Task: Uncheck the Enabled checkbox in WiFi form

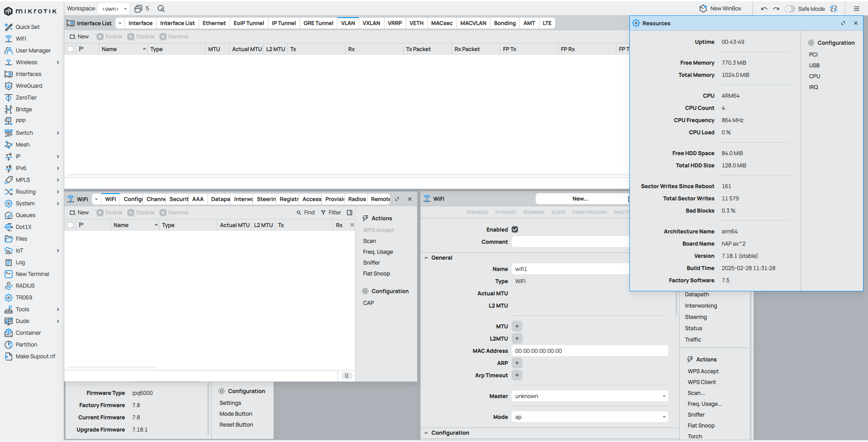Action: coord(515,230)
